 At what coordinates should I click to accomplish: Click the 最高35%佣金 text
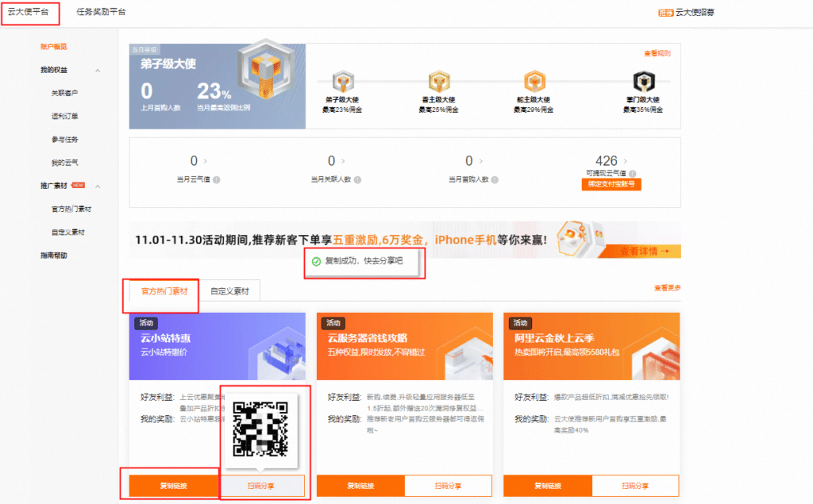(x=643, y=110)
